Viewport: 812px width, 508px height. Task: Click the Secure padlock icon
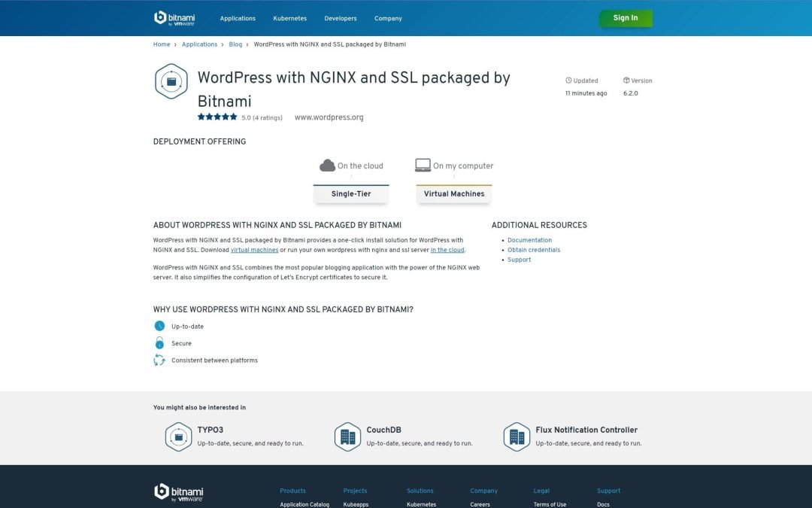click(159, 343)
